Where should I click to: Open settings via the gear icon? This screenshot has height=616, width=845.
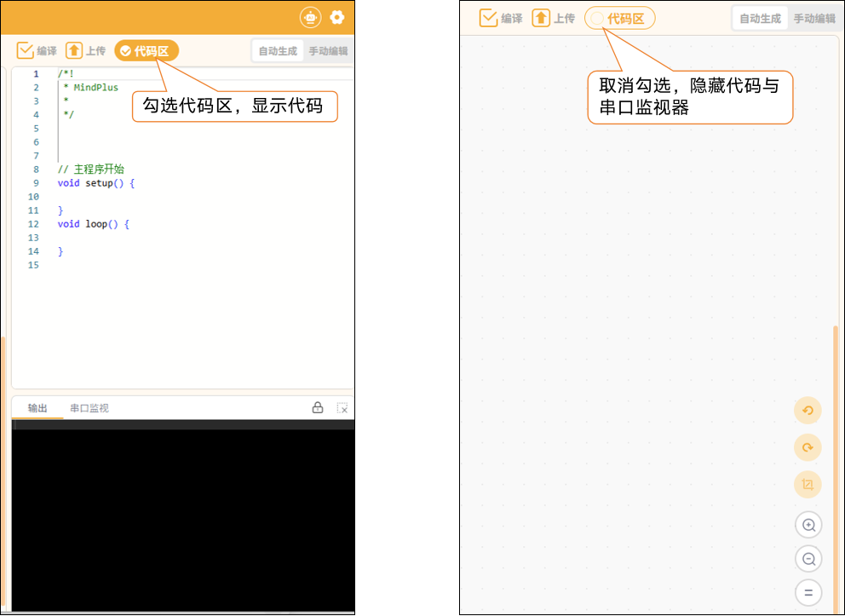pos(337,18)
